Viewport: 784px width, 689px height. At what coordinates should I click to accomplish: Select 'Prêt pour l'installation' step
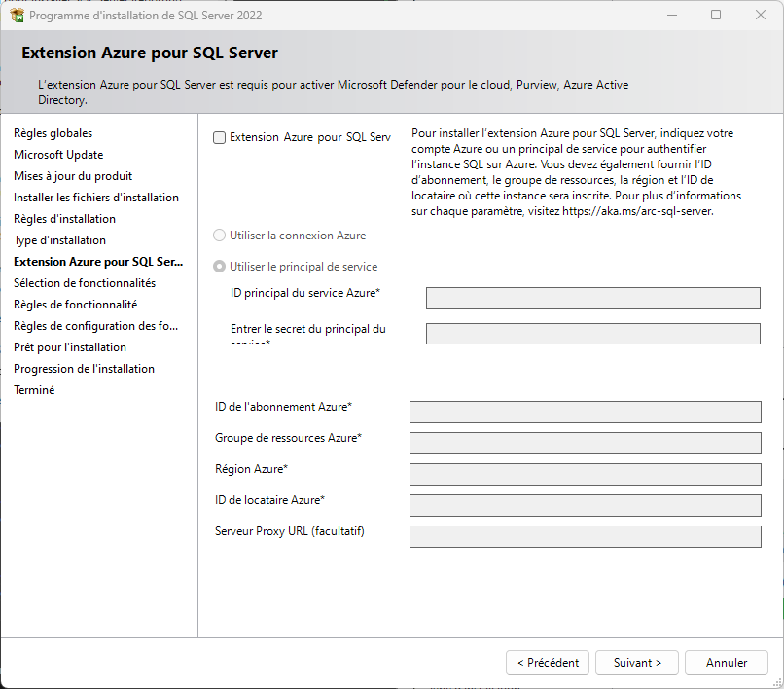click(70, 347)
